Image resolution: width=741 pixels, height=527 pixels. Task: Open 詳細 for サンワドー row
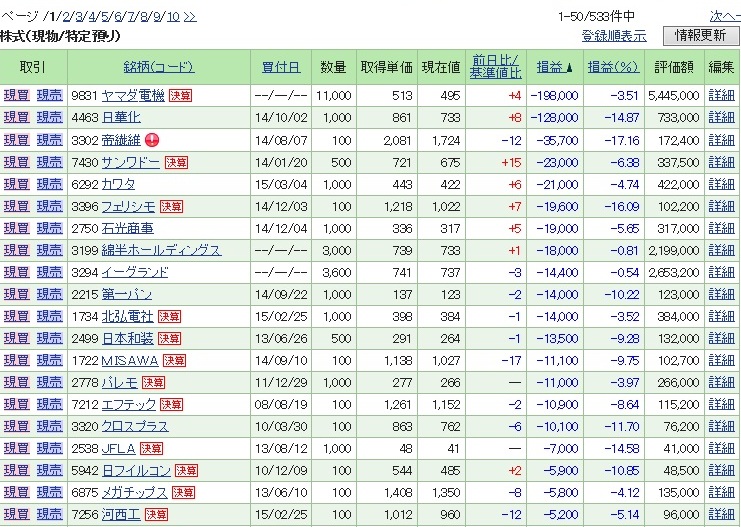click(722, 163)
